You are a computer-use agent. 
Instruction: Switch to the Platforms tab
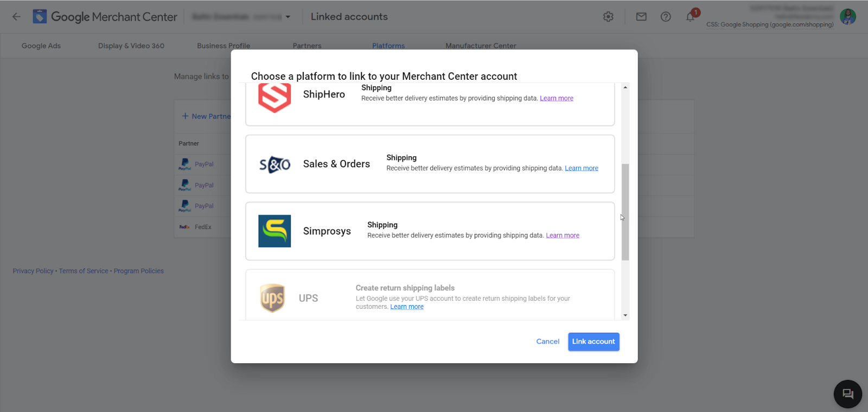388,46
